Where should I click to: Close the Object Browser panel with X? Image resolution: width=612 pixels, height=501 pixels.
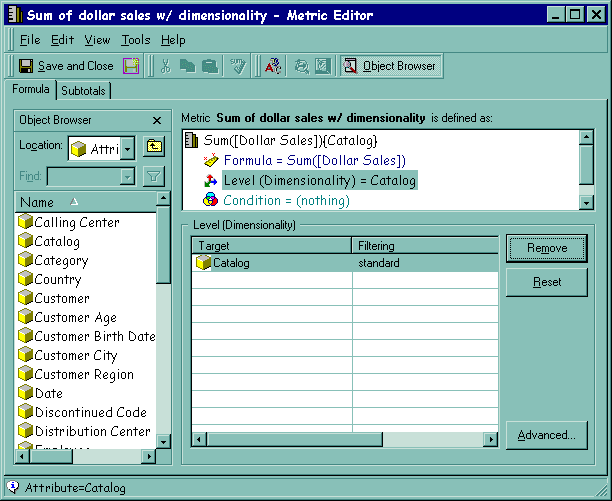tap(157, 120)
